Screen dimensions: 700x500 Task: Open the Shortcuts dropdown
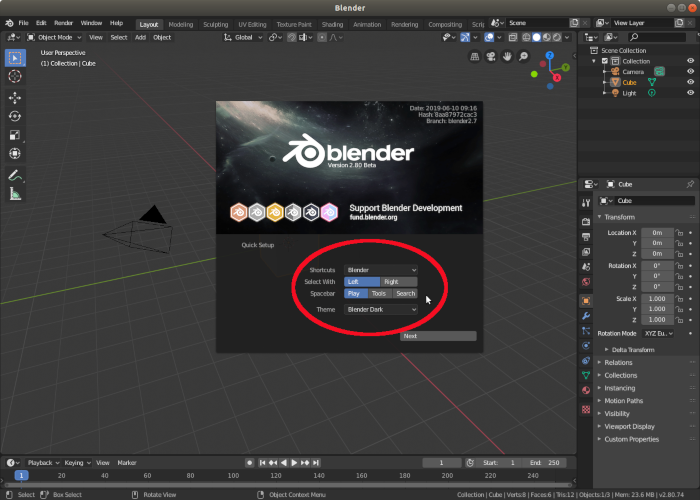381,270
